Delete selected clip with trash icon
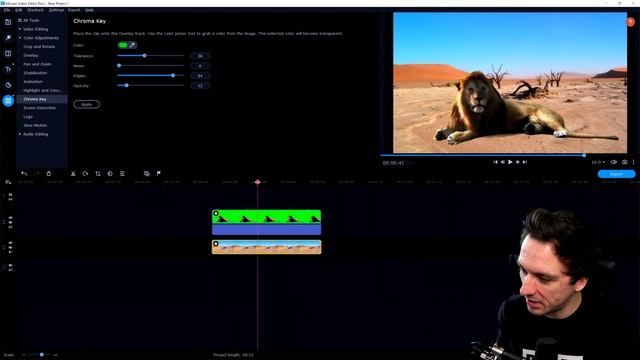 (x=49, y=173)
